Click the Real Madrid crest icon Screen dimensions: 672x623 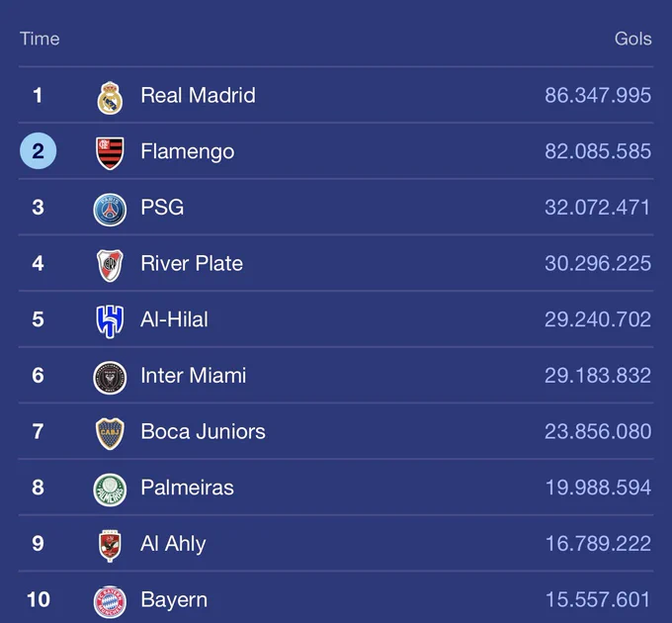pyautogui.click(x=110, y=98)
